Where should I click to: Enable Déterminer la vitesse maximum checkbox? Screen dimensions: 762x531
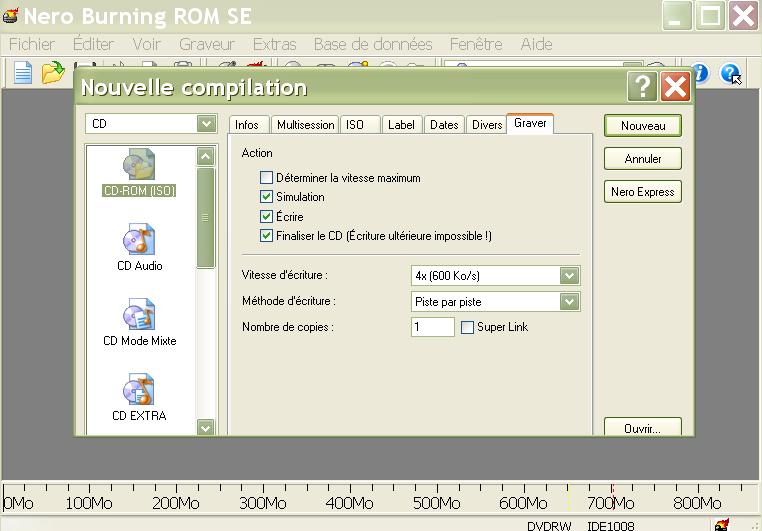[x=266, y=178]
